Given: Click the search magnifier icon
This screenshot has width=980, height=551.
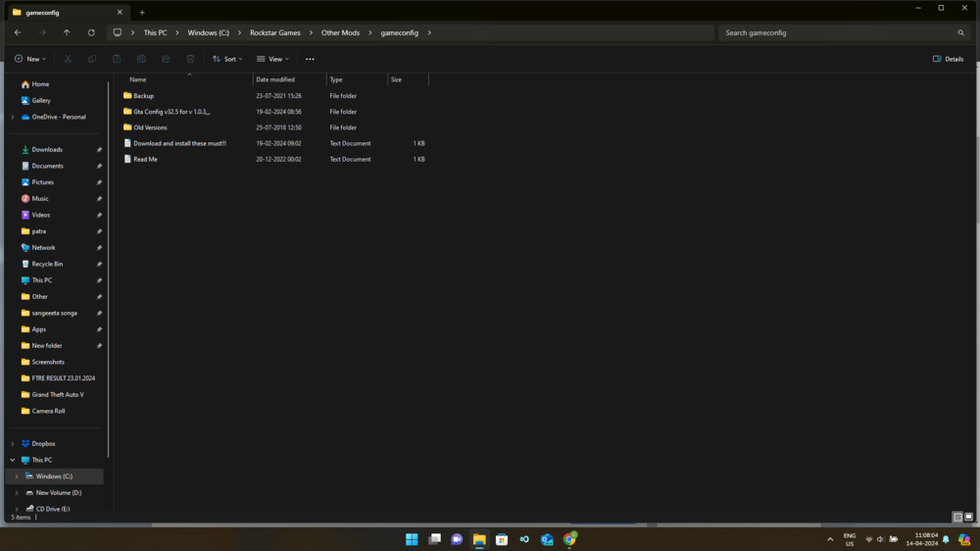Looking at the screenshot, I should 960,32.
